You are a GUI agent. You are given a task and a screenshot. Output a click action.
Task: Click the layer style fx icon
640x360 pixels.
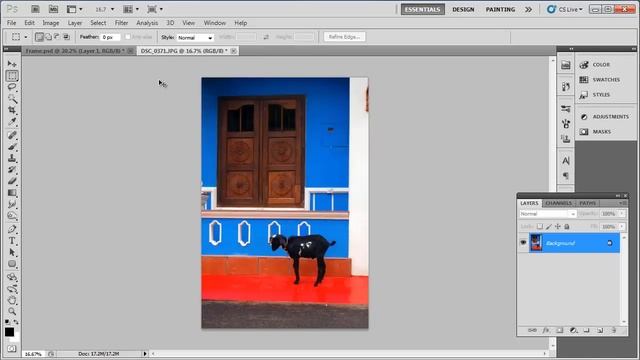(x=546, y=330)
